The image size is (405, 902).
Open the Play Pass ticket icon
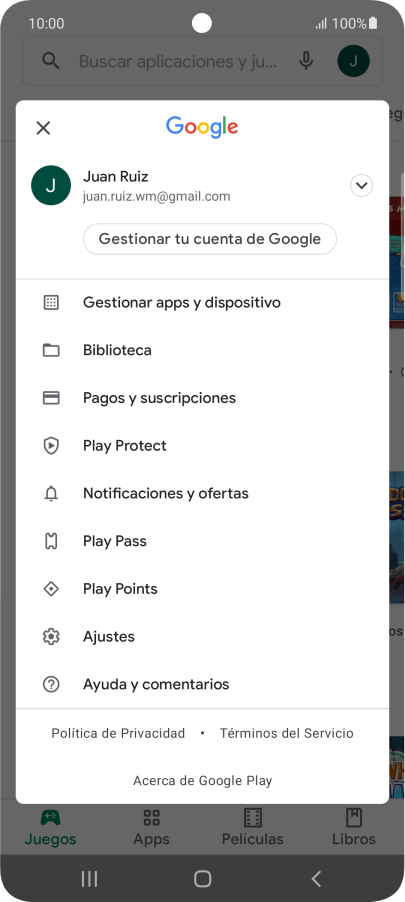click(51, 541)
